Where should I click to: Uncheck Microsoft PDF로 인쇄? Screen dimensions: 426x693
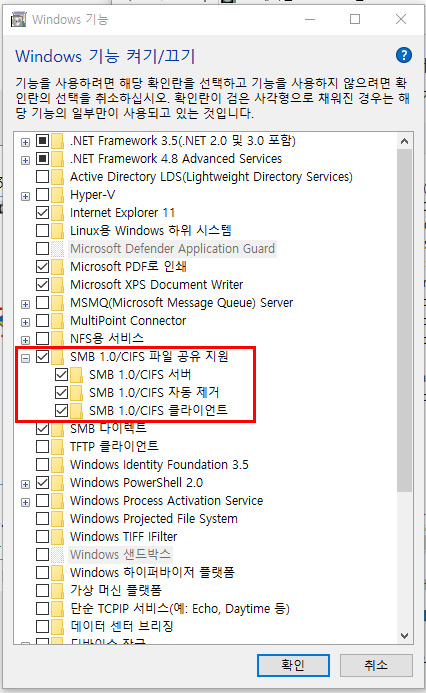pos(42,267)
